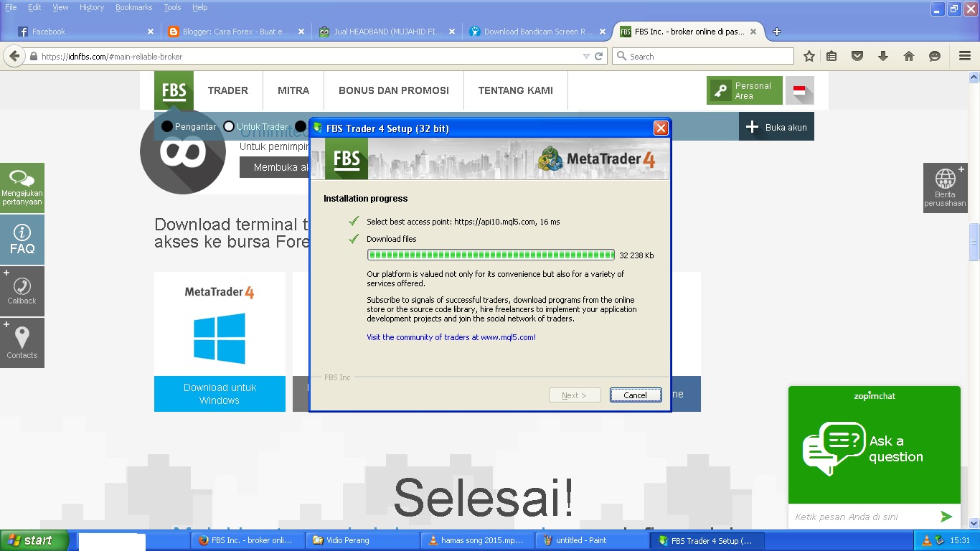
Task: Click the Firefox back arrow button
Action: point(14,56)
